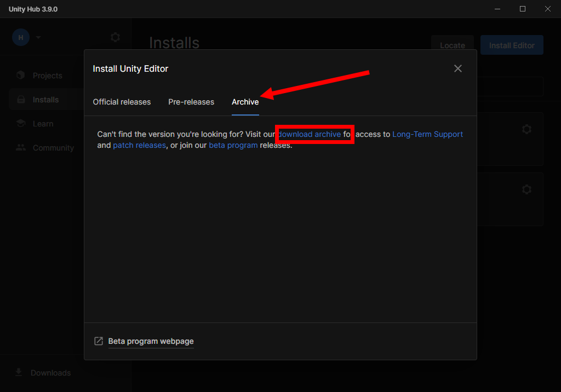Open the download archive link
Screen dimensions: 561x392
[310, 134]
